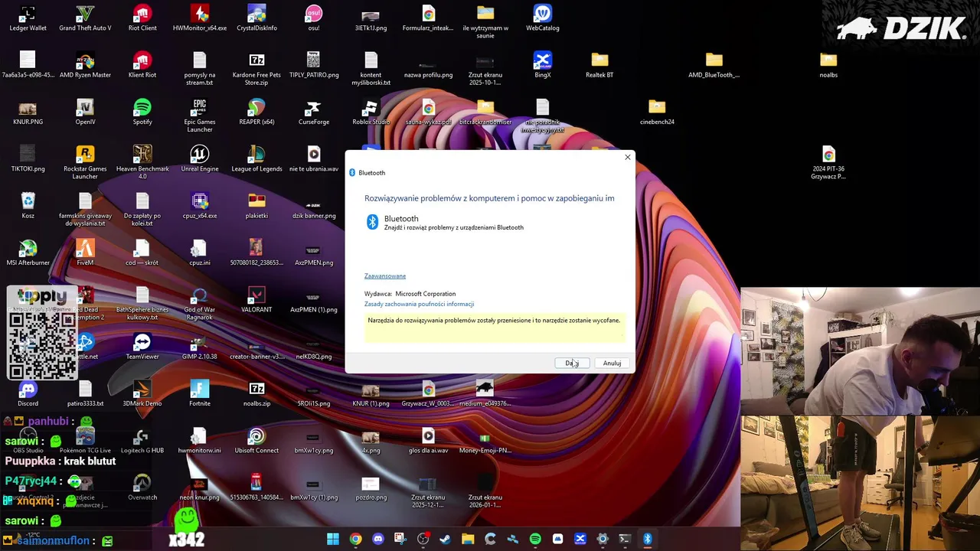
Task: Select CurseForge desktop icon
Action: [x=314, y=112]
